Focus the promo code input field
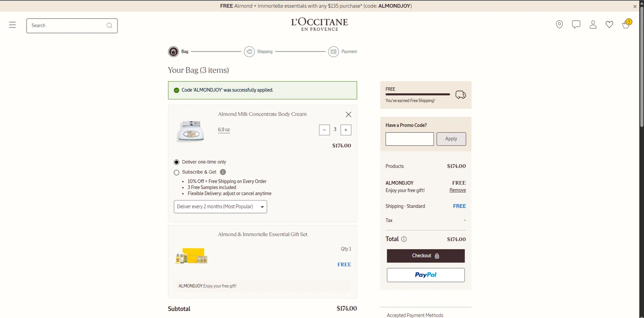This screenshot has height=318, width=644. pos(410,139)
